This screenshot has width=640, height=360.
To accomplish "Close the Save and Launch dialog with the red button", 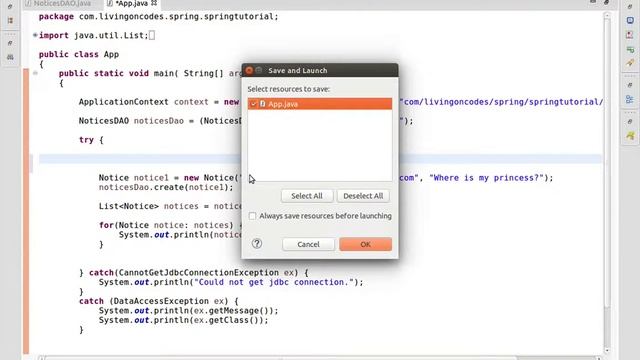I will (249, 70).
